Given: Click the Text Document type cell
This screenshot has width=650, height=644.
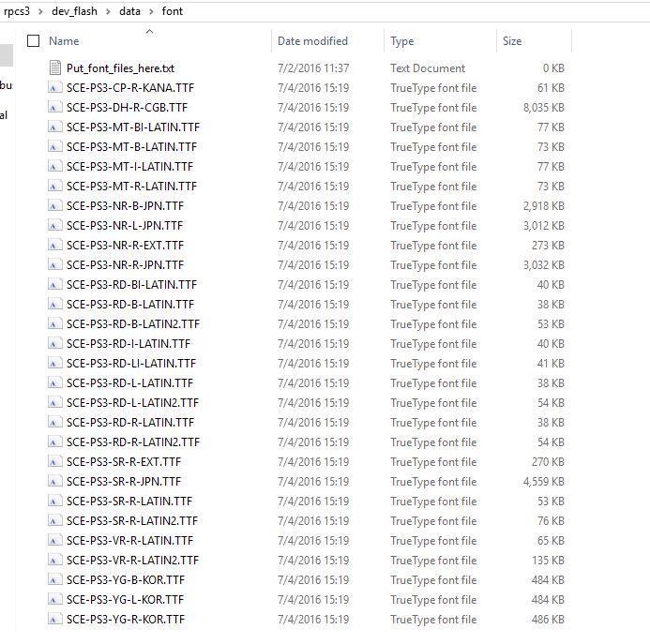Looking at the screenshot, I should pos(428,68).
